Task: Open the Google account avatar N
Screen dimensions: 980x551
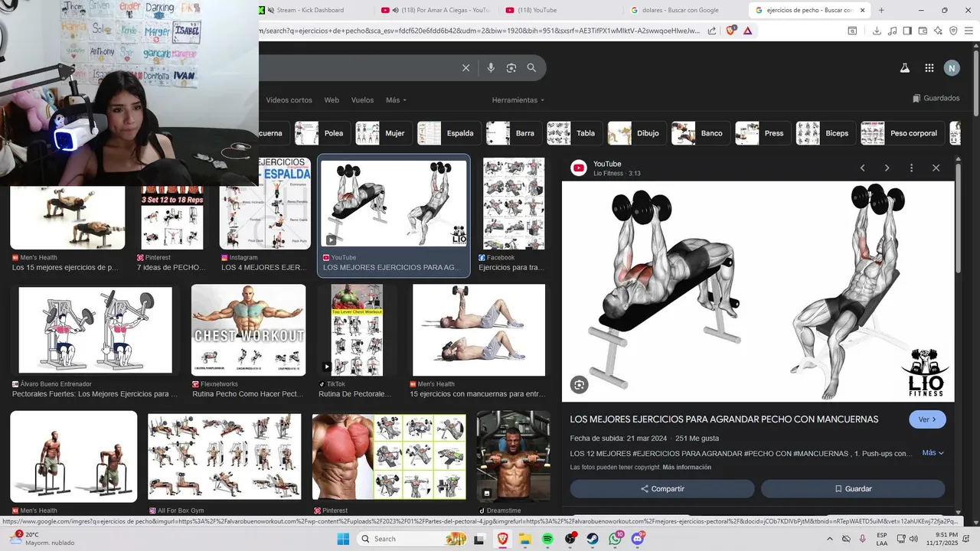Action: coord(952,68)
